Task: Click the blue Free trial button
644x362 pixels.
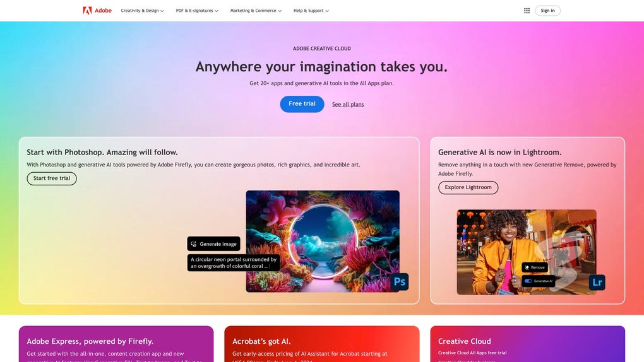Action: (302, 104)
